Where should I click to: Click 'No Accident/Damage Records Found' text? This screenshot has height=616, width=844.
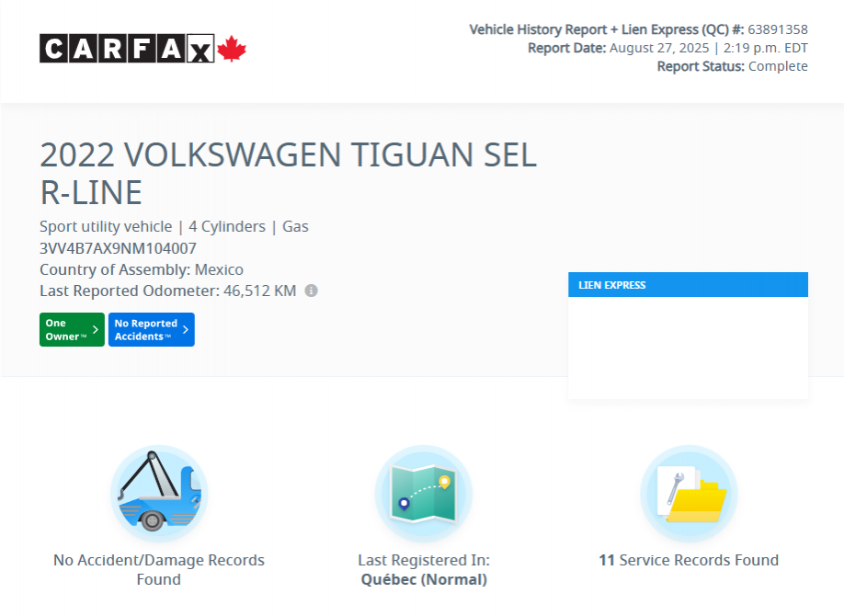159,570
